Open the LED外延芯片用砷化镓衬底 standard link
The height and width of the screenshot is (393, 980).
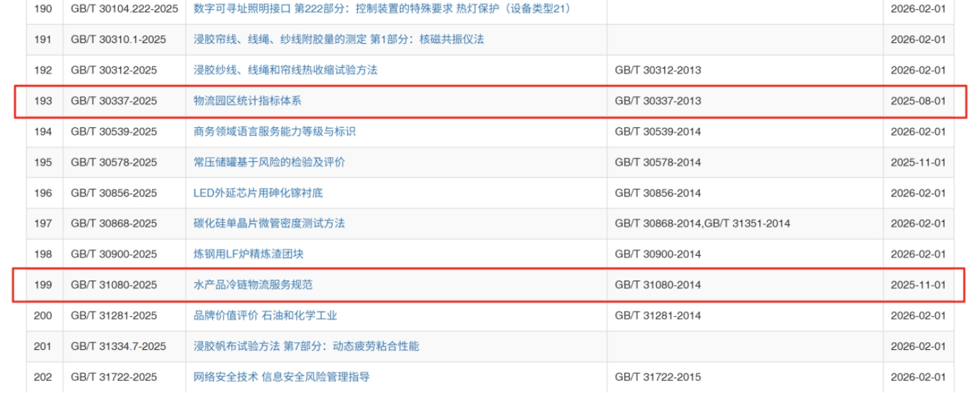pos(258,193)
